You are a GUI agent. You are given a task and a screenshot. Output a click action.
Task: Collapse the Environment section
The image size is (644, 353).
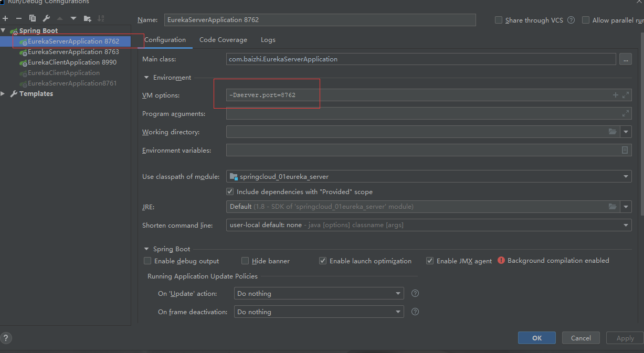146,77
